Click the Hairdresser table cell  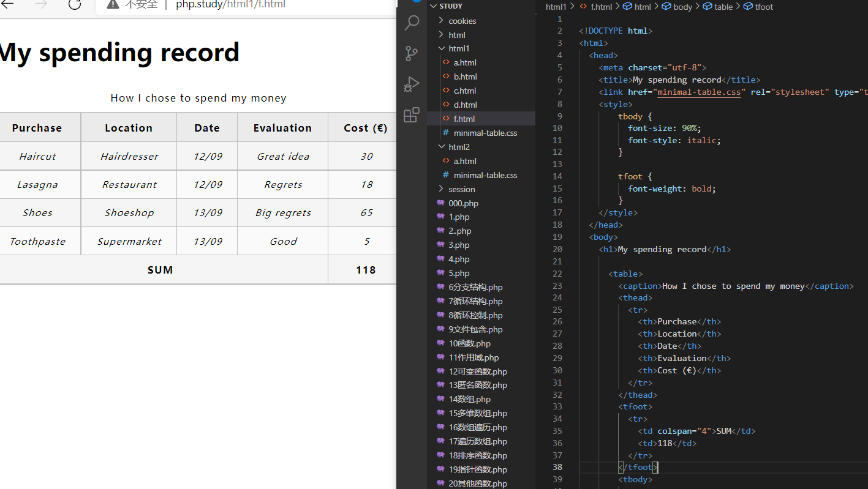click(x=129, y=157)
